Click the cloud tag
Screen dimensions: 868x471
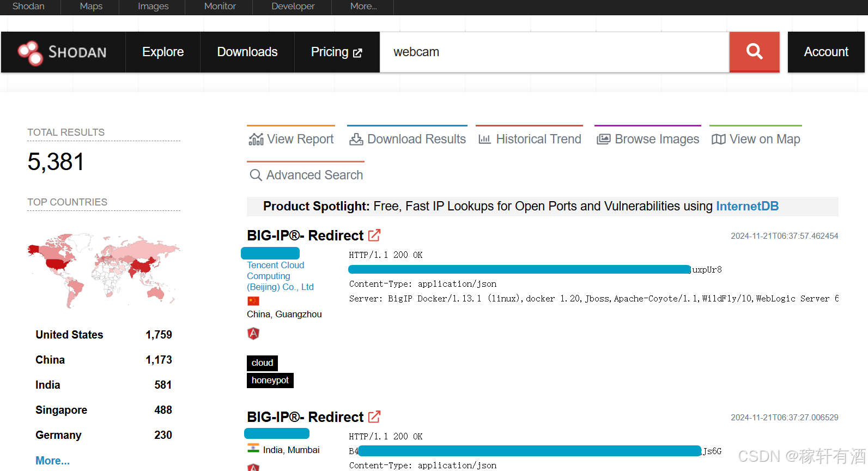click(262, 363)
